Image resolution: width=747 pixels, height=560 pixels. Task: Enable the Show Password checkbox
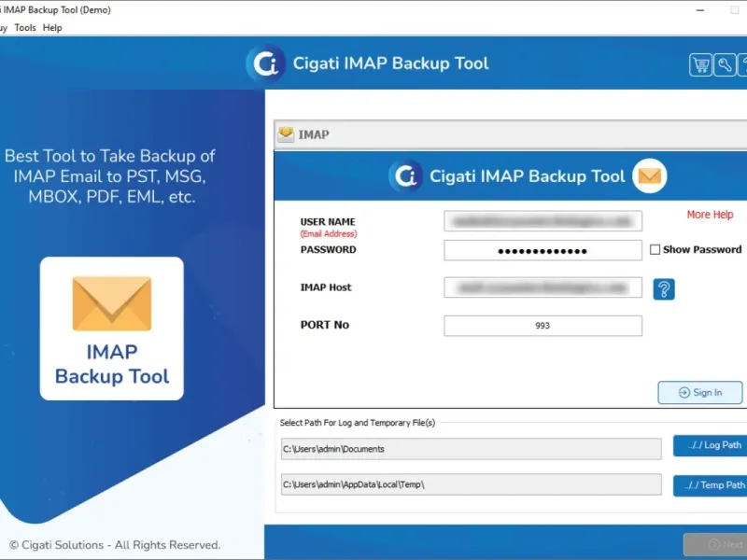[x=655, y=249]
